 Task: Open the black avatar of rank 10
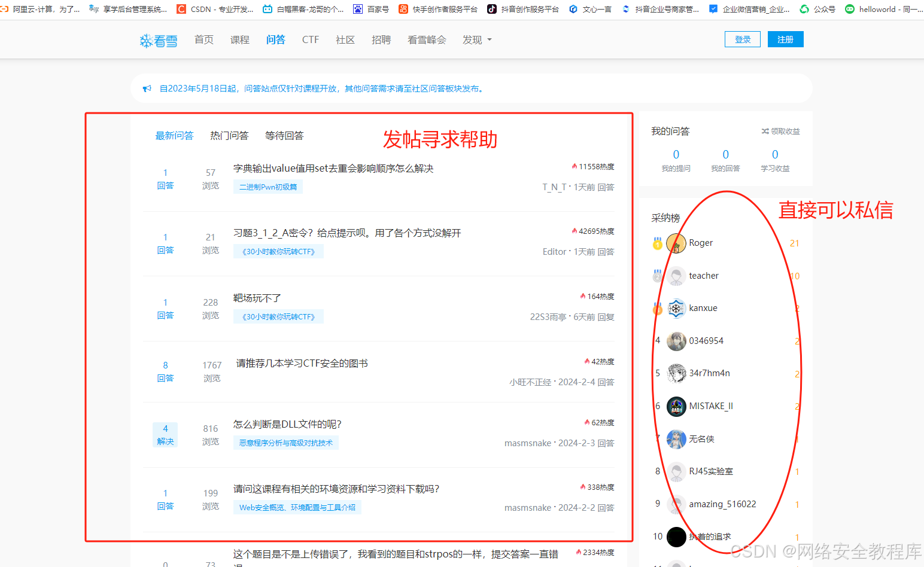tap(676, 536)
